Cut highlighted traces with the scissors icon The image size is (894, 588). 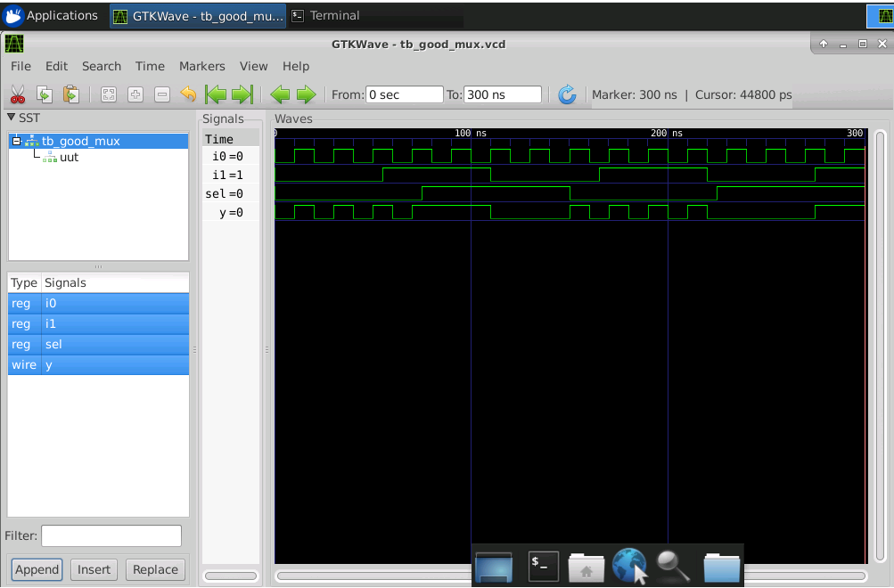pos(18,94)
